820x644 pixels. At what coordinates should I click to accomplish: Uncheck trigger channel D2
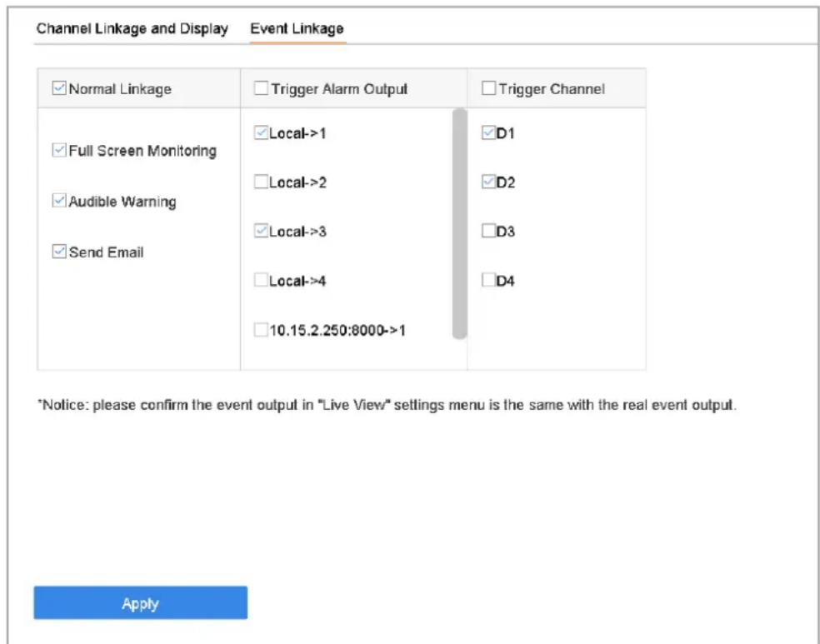pyautogui.click(x=488, y=182)
